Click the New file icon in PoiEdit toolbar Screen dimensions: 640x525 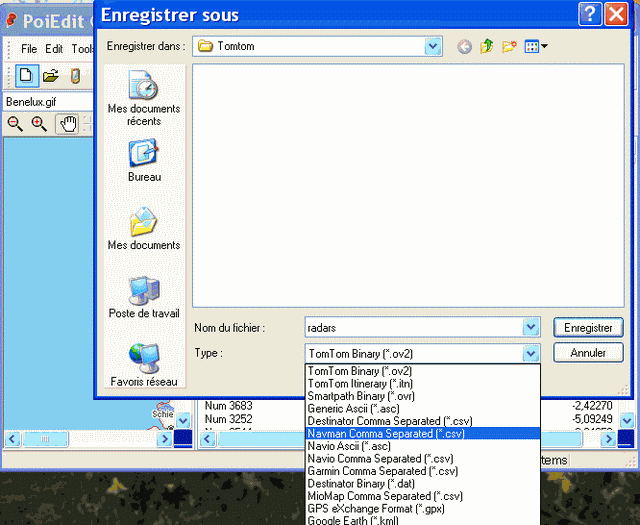(26, 75)
